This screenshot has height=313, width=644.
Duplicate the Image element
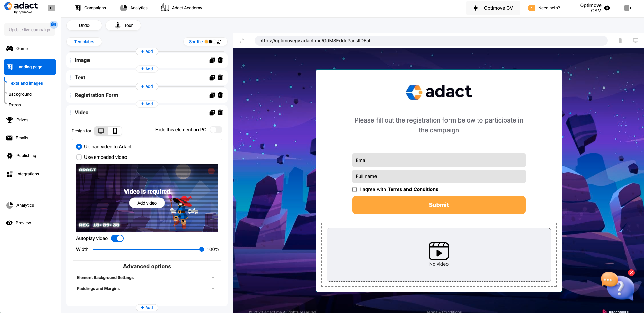[212, 60]
